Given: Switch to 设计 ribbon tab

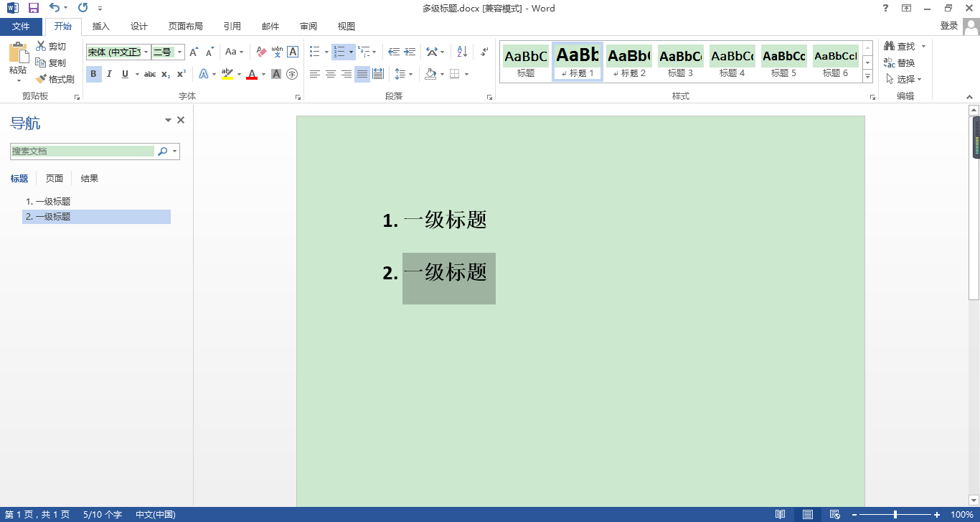Looking at the screenshot, I should 139,27.
